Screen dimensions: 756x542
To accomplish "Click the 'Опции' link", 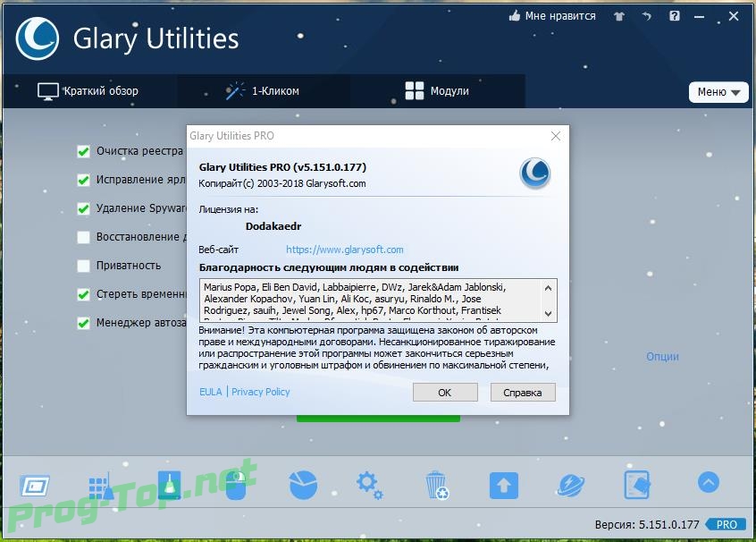I will pyautogui.click(x=662, y=356).
